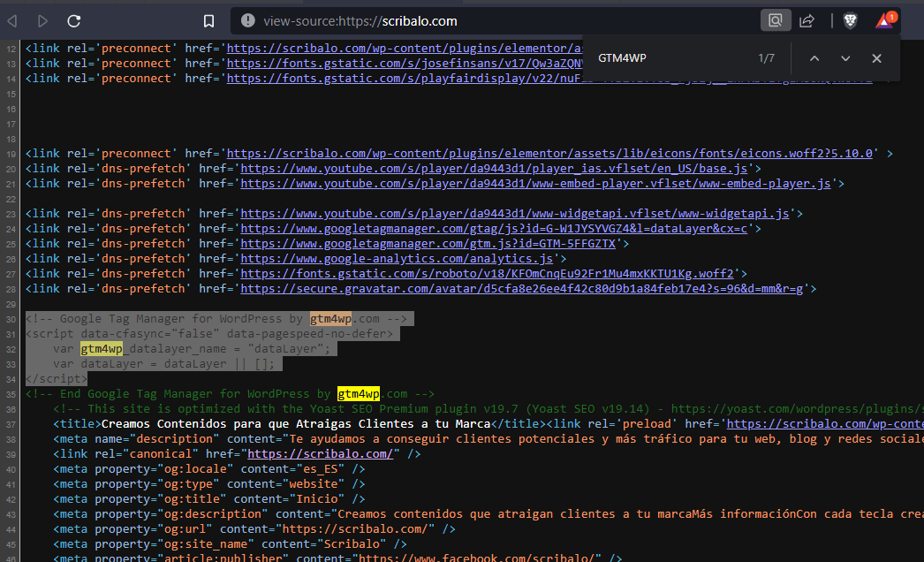This screenshot has width=924, height=562.
Task: Open the YouTube base.js link on line 20
Action: [494, 169]
